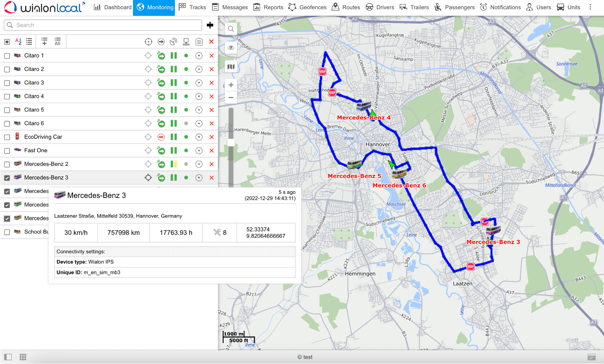Sort units alphabetically with A-Z icon
This screenshot has width=604, height=364.
coord(18,42)
